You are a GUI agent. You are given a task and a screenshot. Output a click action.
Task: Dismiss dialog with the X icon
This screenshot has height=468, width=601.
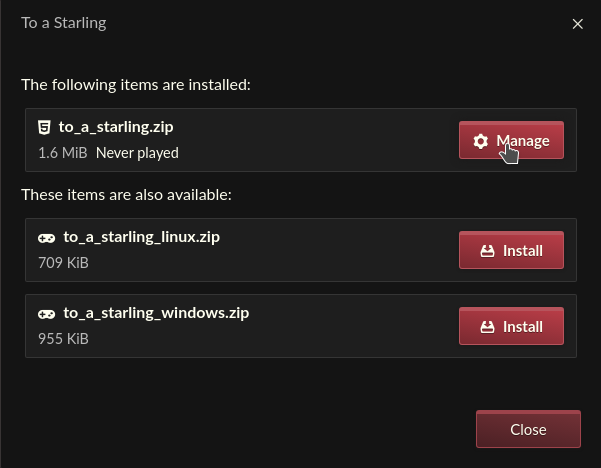click(578, 24)
